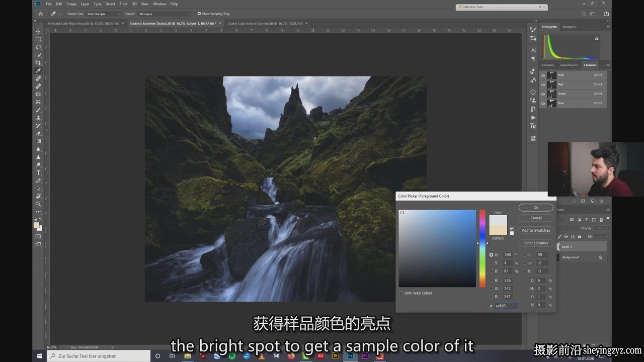
Task: Open the Filter menu
Action: coord(124,4)
